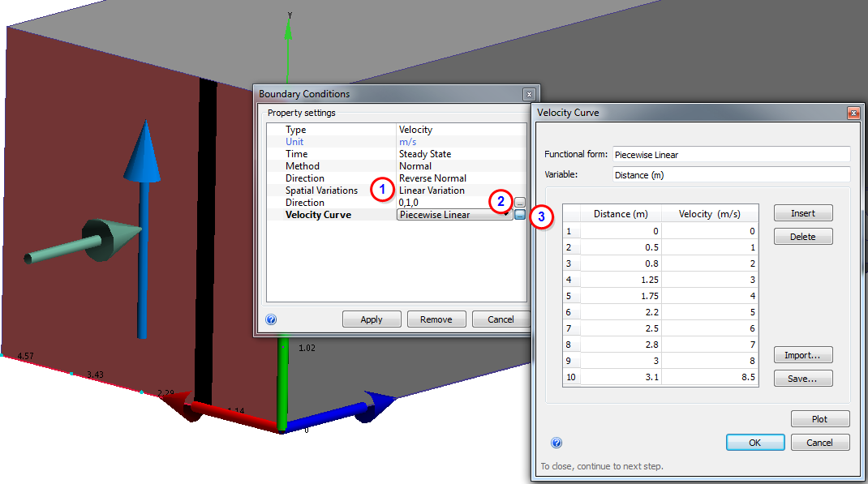Click the ellipsis button beside Direction 0,1,0

[x=519, y=202]
